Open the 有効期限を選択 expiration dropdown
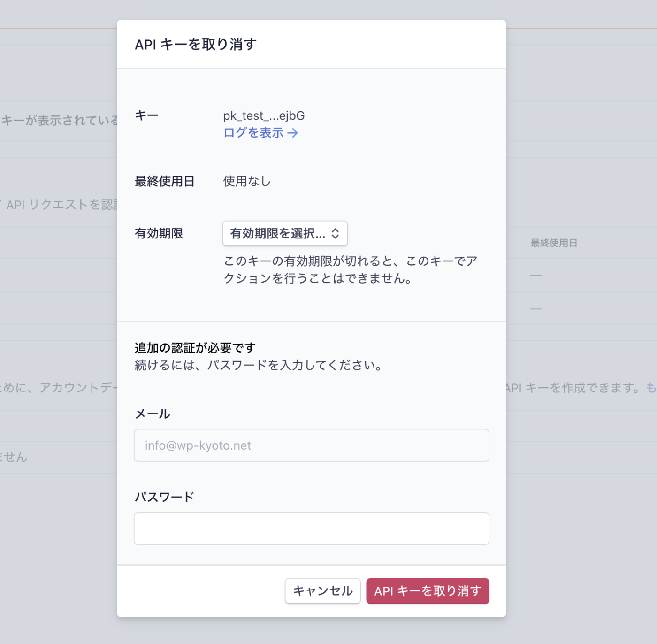657x644 pixels. click(x=285, y=233)
